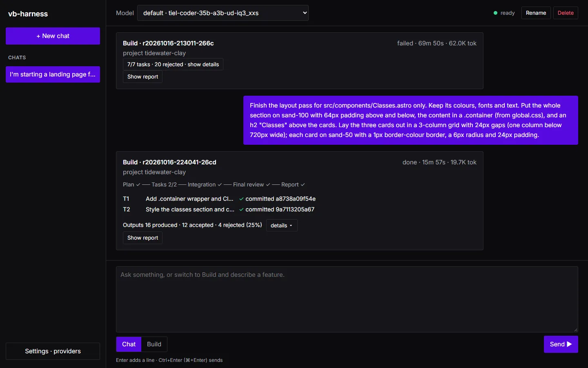Click the 'Tasks 2/2' stage label

pyautogui.click(x=164, y=185)
